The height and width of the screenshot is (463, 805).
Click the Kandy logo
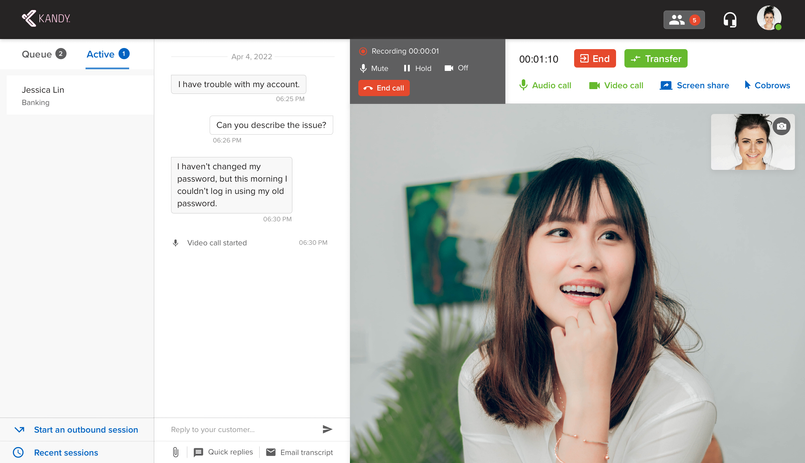tap(46, 18)
